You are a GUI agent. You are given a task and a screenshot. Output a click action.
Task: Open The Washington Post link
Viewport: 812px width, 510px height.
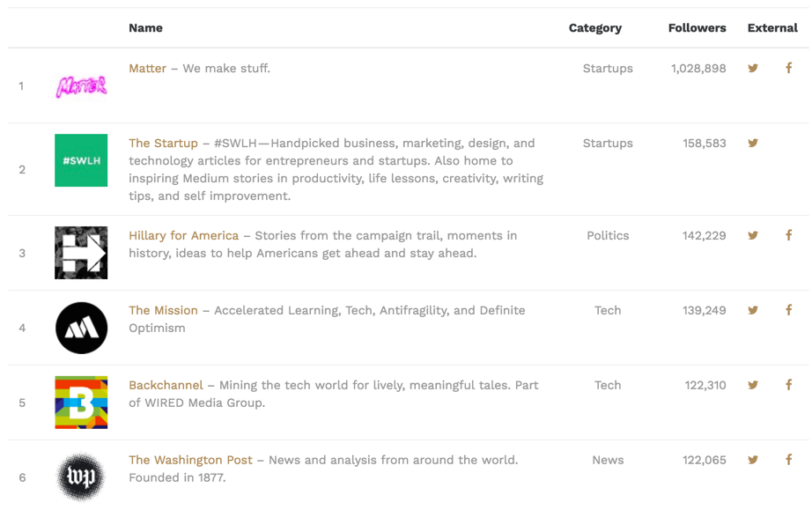[190, 461]
